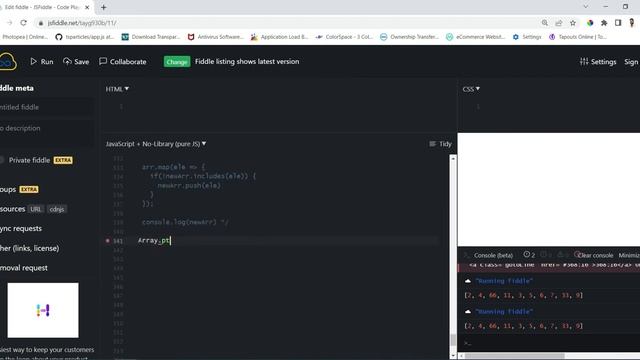Viewport: 640px width, 360px height.
Task: Open the Settings bookmark
Action: [x=527, y=37]
